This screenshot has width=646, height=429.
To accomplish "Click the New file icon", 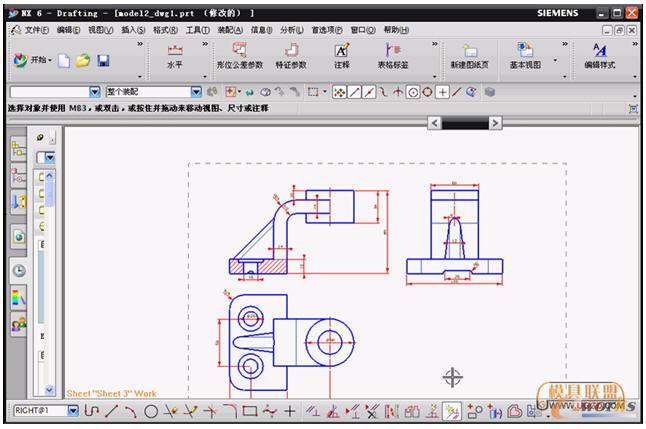I will (64, 61).
